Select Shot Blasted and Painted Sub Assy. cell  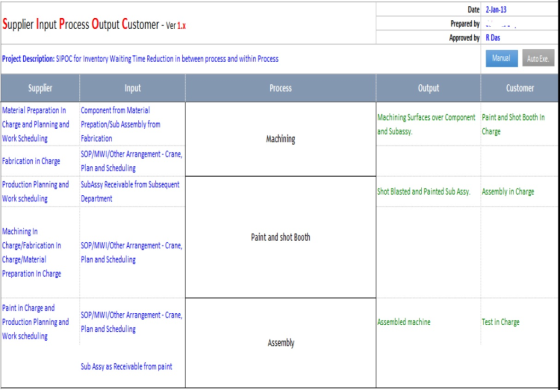[428, 191]
